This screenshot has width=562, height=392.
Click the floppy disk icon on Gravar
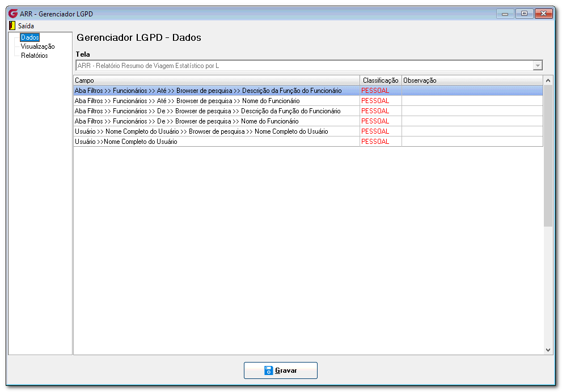coord(268,370)
